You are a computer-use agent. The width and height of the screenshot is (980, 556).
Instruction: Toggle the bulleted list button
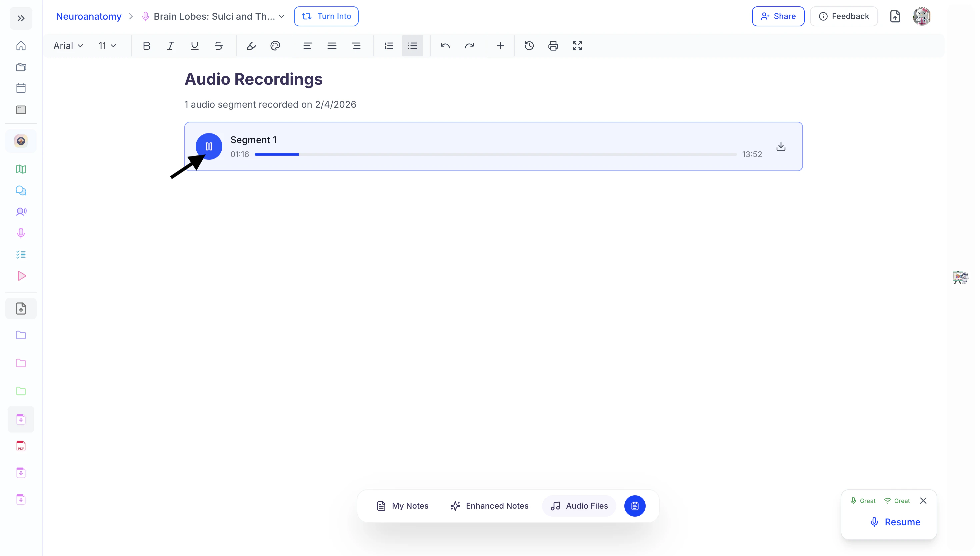coord(413,46)
